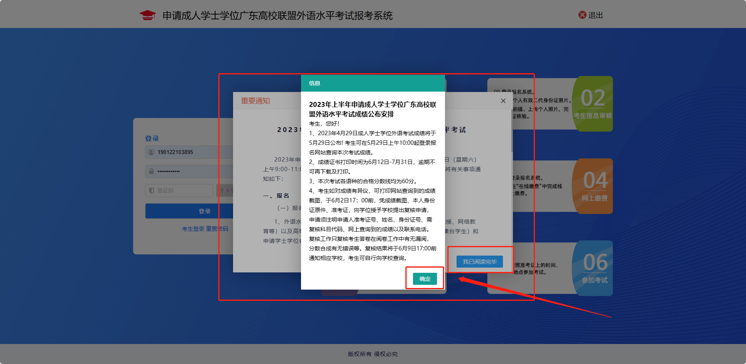Click the blue 登录 button
This screenshot has height=364, width=746.
pyautogui.click(x=189, y=211)
